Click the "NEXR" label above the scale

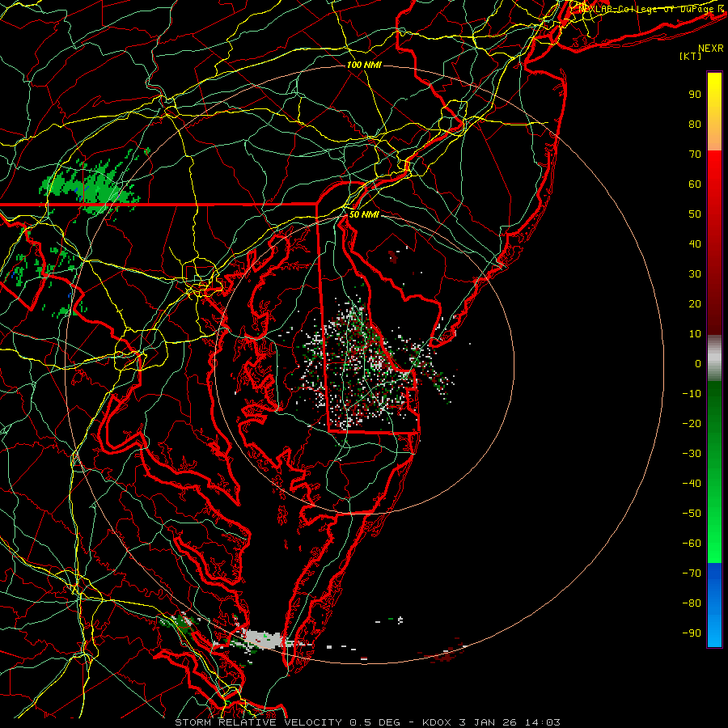711,49
